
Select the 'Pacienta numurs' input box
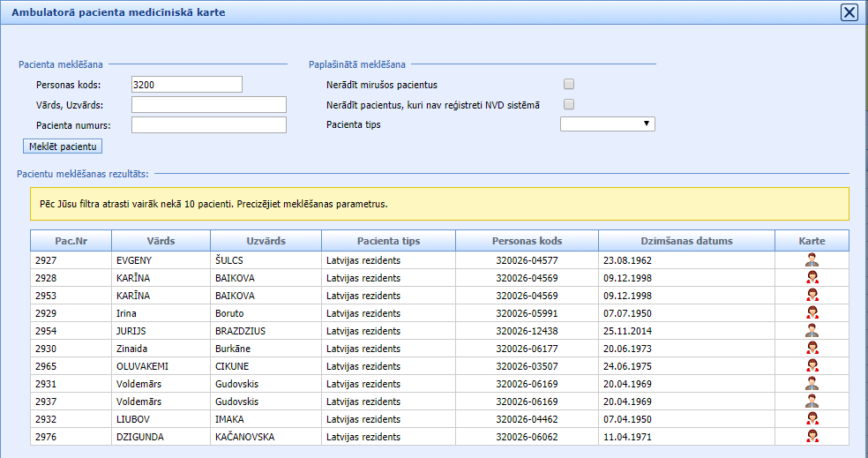[209, 124]
